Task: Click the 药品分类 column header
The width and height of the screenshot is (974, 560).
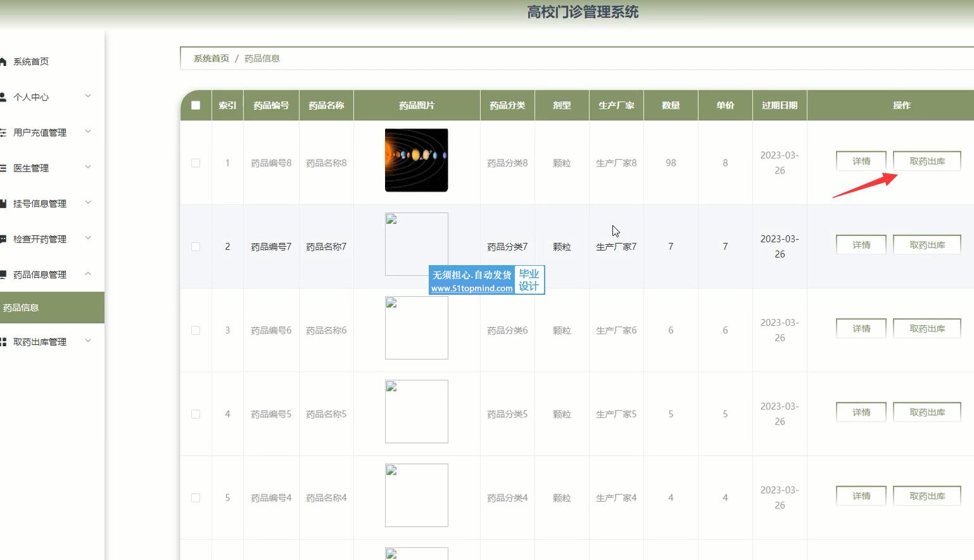Action: coord(507,106)
